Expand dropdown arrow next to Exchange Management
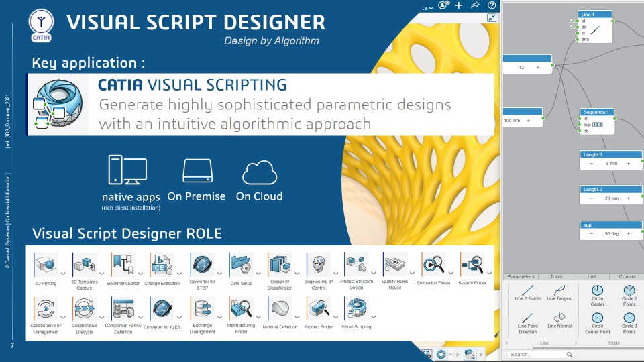This screenshot has height=362, width=644. [220, 317]
